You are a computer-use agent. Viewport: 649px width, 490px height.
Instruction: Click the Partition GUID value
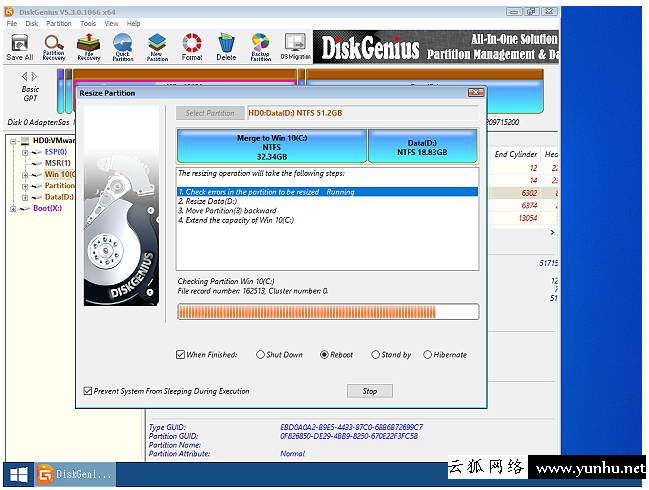pyautogui.click(x=349, y=436)
